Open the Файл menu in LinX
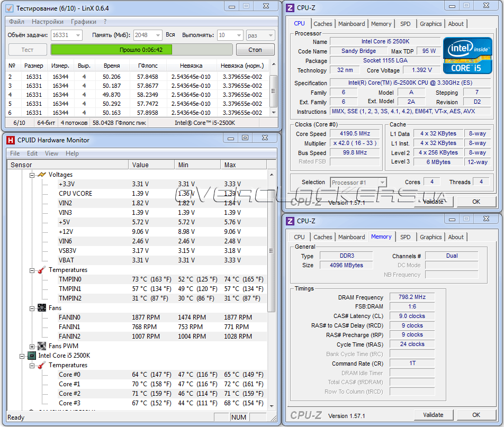504x427 pixels. [x=17, y=22]
